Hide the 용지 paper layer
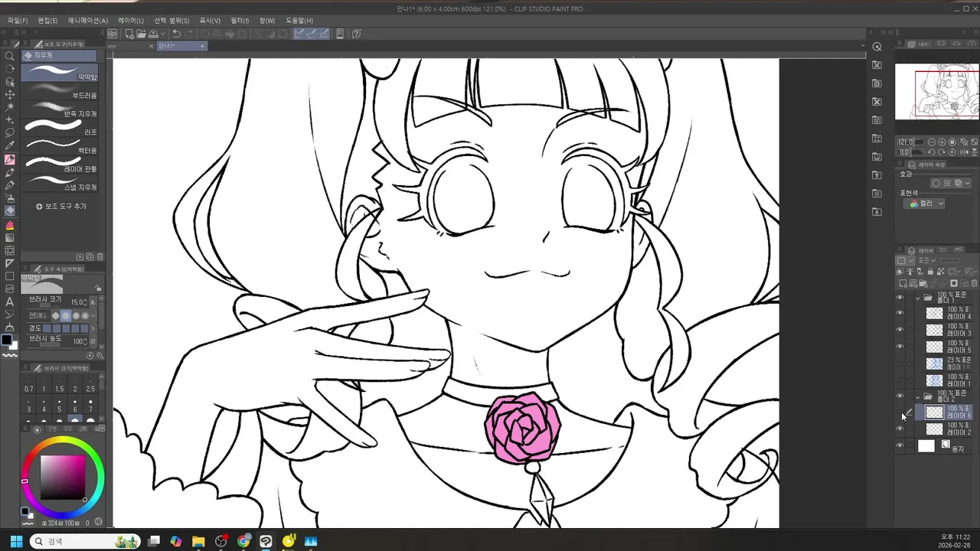This screenshot has height=551, width=980. 900,445
